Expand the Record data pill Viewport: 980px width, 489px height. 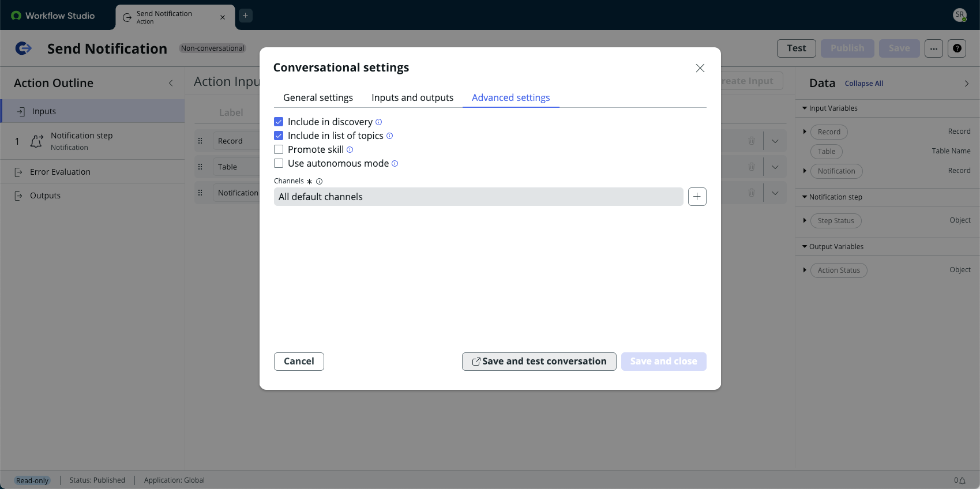(805, 132)
